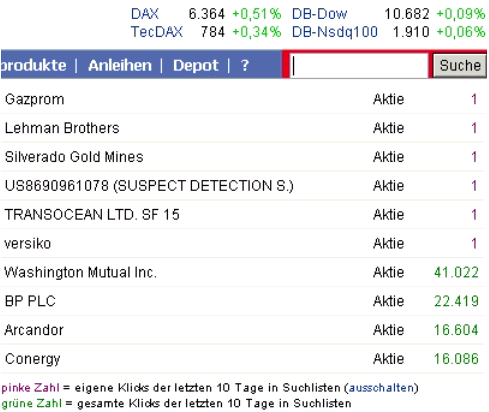
Task: Click the Suche button
Action: coord(460,65)
